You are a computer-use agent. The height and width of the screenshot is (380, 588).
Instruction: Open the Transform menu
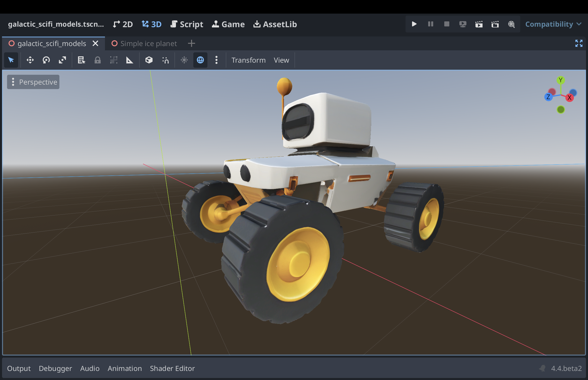click(248, 60)
